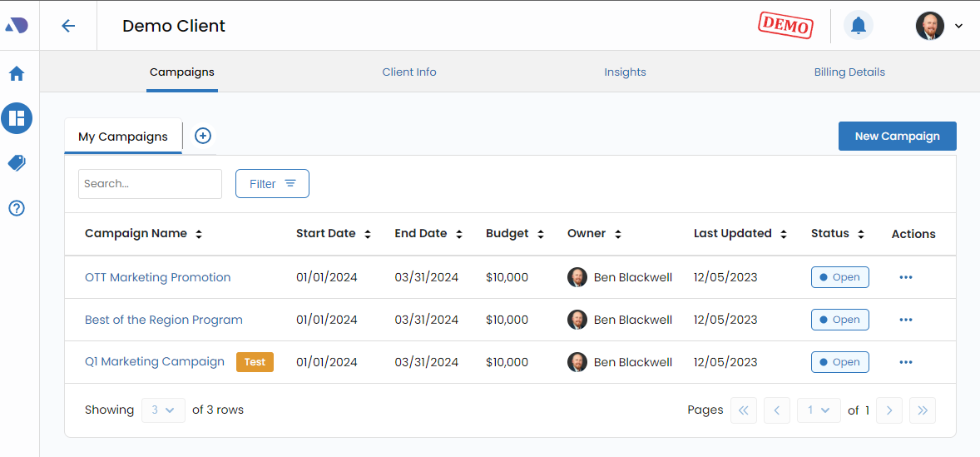Click the New Campaign button
The image size is (980, 457).
897,136
